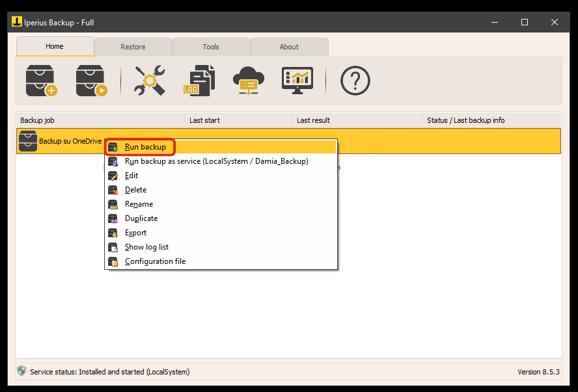Open the monitor chart console icon
This screenshot has height=392, width=578.
click(x=297, y=81)
